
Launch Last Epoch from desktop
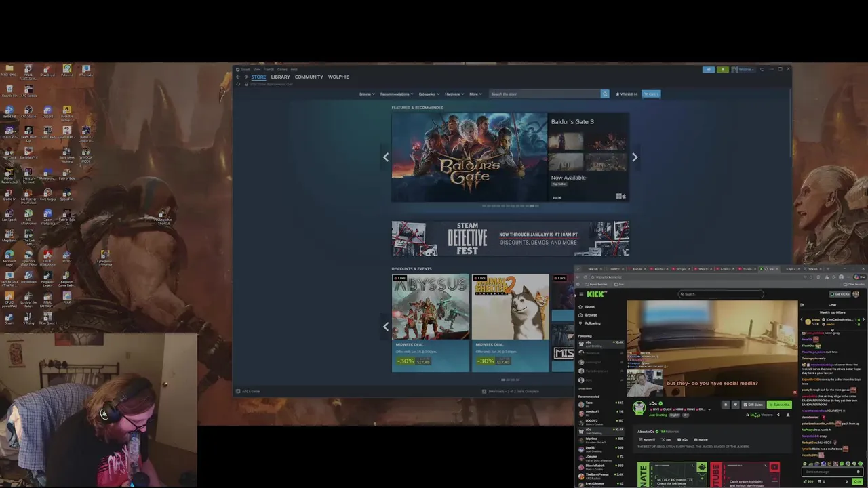point(9,216)
